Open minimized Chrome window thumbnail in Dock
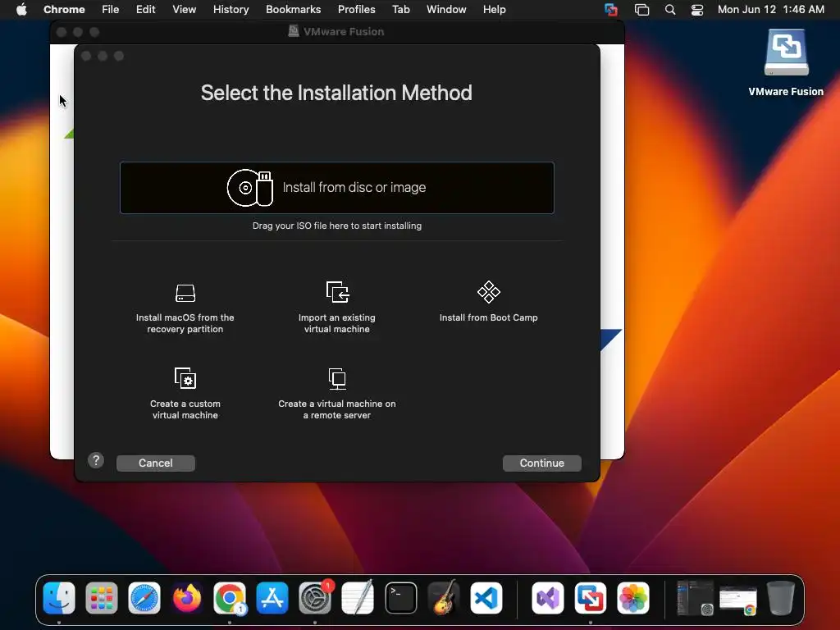Screen dimensions: 840x630 coord(738,600)
